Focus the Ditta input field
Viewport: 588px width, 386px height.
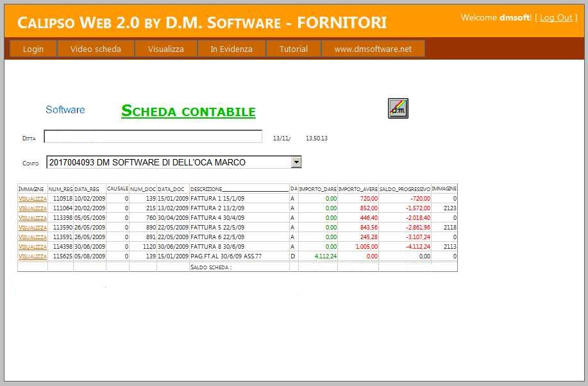pyautogui.click(x=153, y=137)
